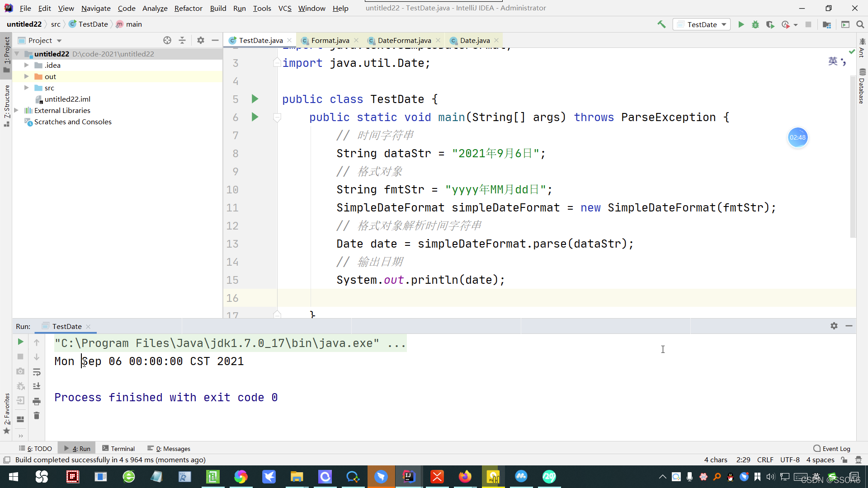868x488 pixels.
Task: Open Windows Start menu
Action: pos(14,477)
